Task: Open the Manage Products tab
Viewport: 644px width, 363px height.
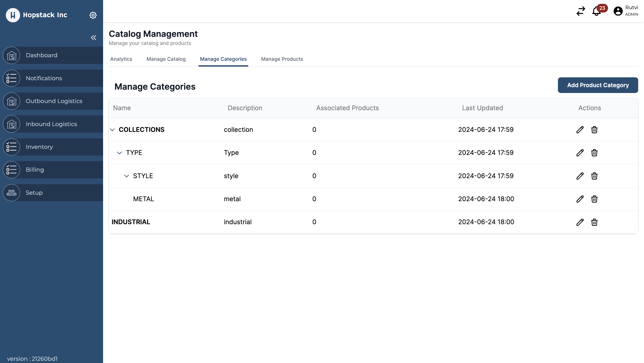Action: (282, 59)
